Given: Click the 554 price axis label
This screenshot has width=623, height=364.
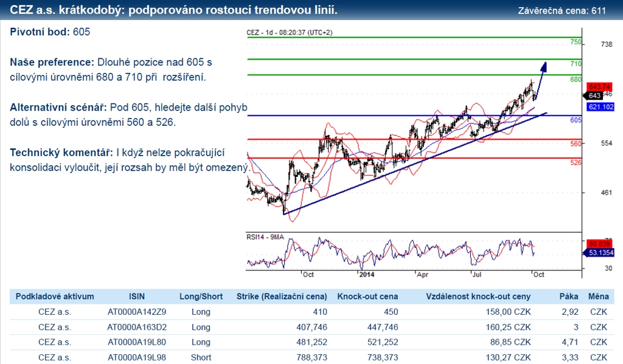Looking at the screenshot, I should [607, 143].
